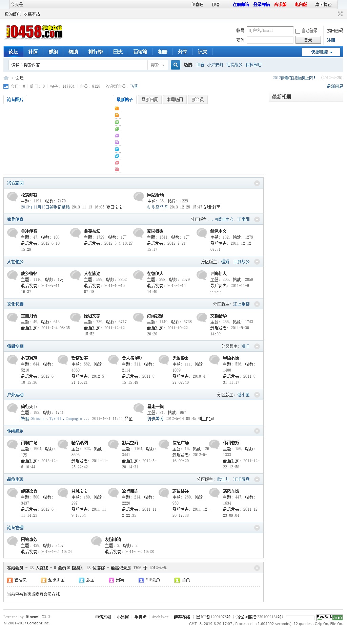
Task: Open the 骑行天下 forum bubble icon
Action: pos(13,408)
